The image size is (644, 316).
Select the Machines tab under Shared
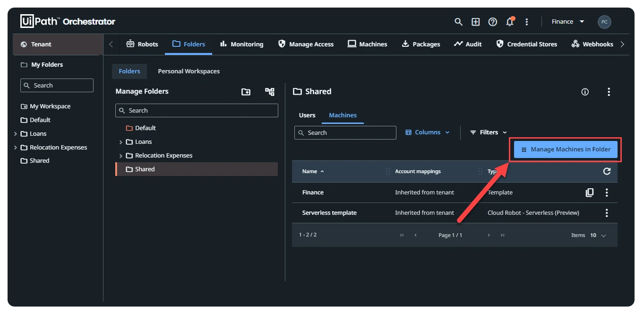click(x=343, y=115)
